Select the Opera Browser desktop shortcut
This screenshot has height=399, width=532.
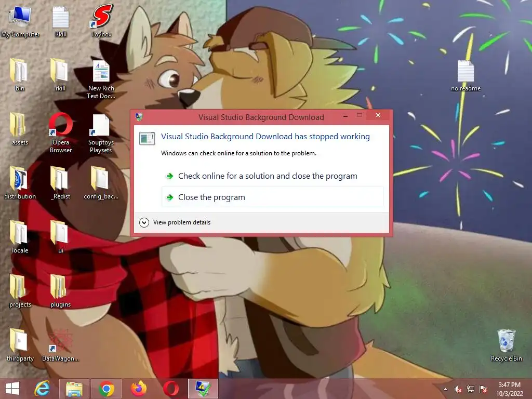click(x=61, y=132)
